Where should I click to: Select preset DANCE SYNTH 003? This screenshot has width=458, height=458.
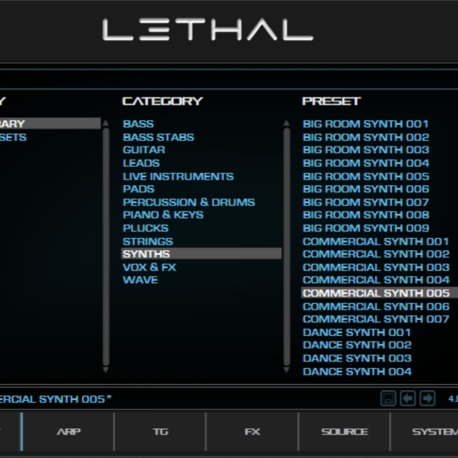357,358
